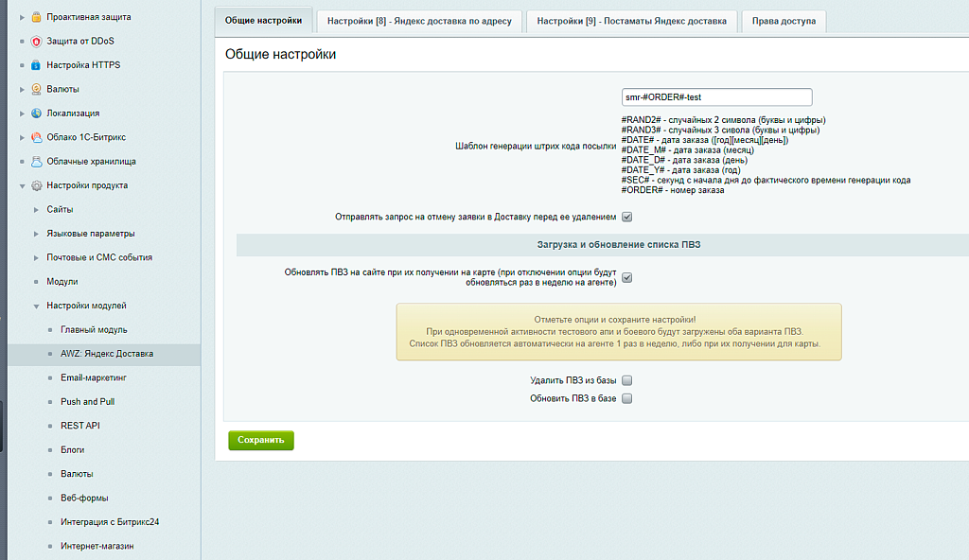Screen dimensions: 969x560
Task: Open the Постаматы Яндекс доставка settings tab
Action: (631, 21)
